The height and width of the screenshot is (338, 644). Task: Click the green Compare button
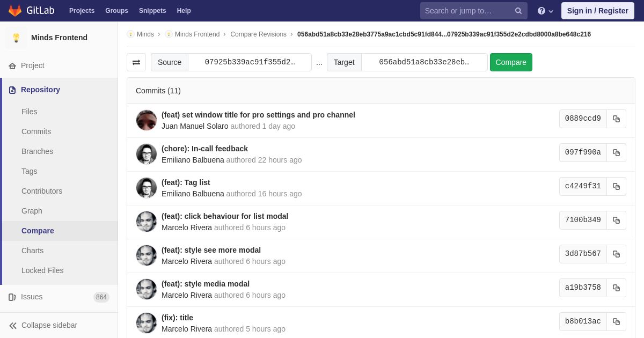tap(511, 62)
